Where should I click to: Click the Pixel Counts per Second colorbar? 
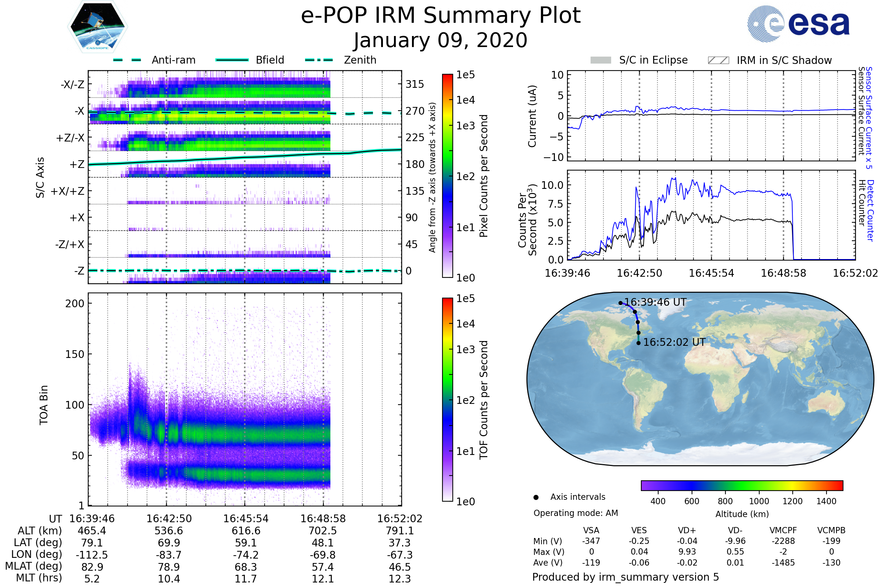click(447, 176)
